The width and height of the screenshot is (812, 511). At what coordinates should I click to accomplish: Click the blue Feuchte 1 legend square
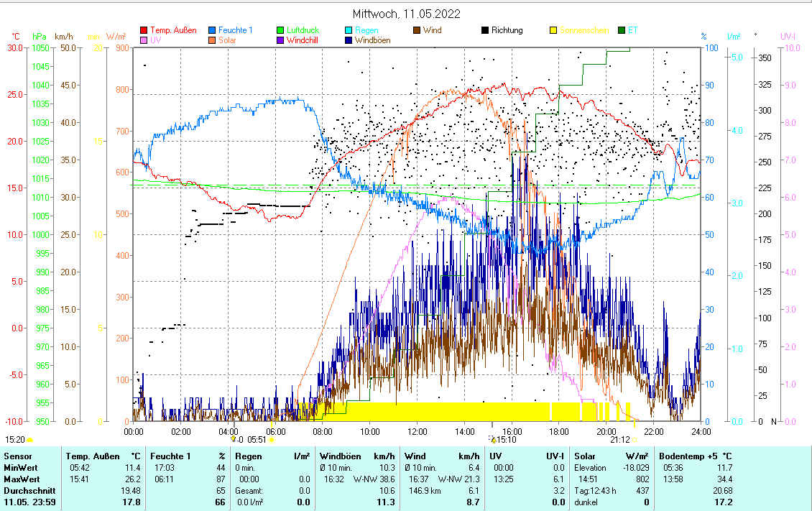[213, 30]
